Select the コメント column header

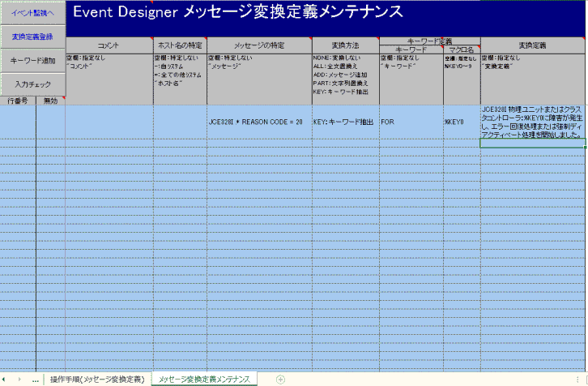coord(109,45)
